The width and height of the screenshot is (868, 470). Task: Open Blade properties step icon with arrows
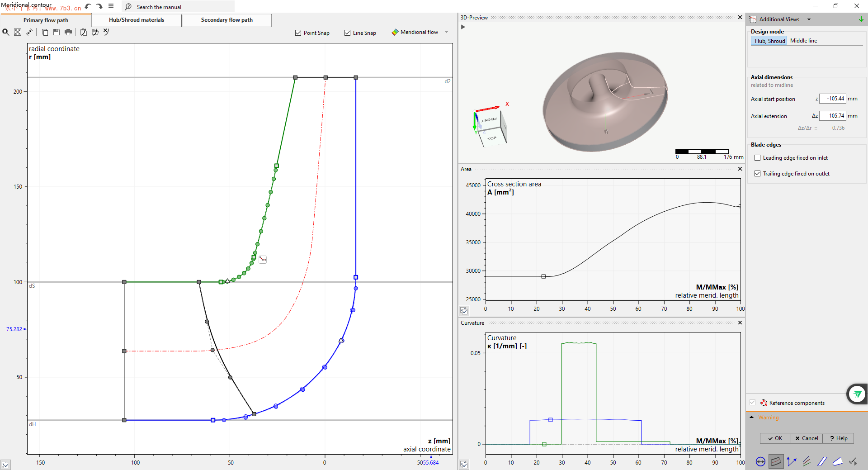point(791,461)
